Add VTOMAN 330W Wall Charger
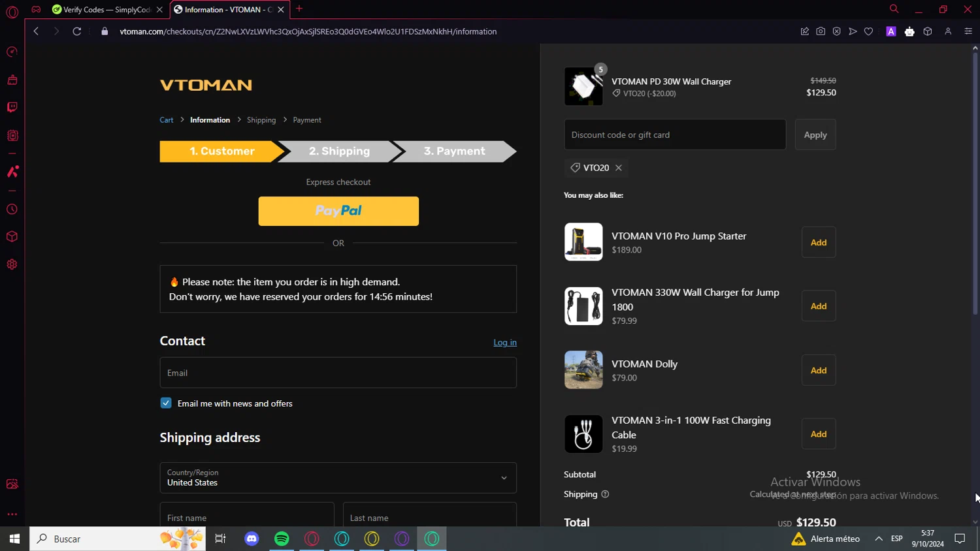The image size is (980, 551). 819,306
